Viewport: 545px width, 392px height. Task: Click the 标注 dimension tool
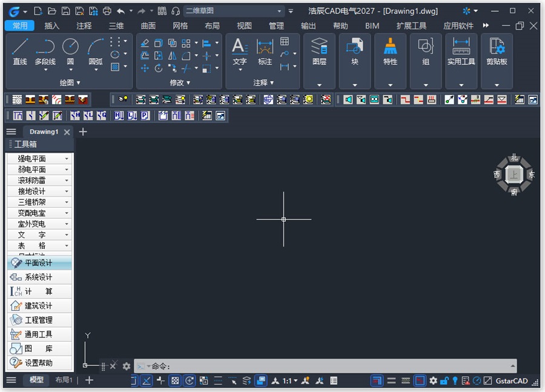265,51
